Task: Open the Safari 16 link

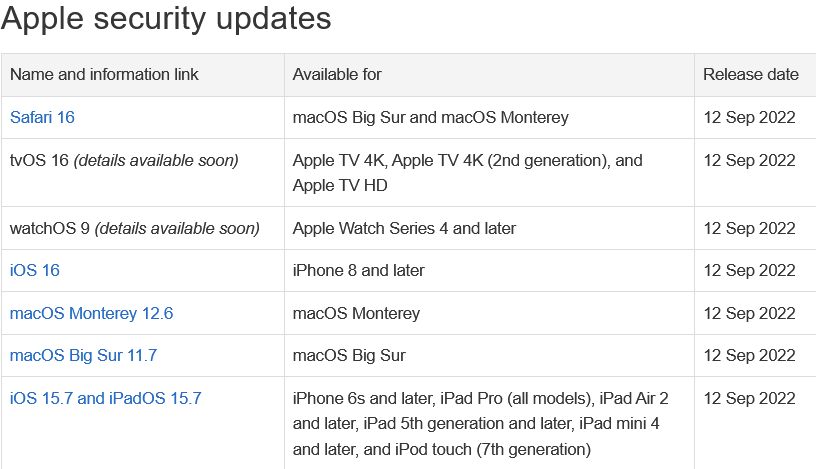Action: 42,118
